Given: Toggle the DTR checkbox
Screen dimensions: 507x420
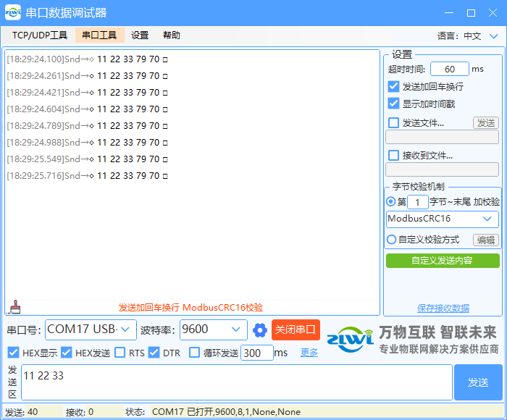Looking at the screenshot, I should (x=154, y=353).
